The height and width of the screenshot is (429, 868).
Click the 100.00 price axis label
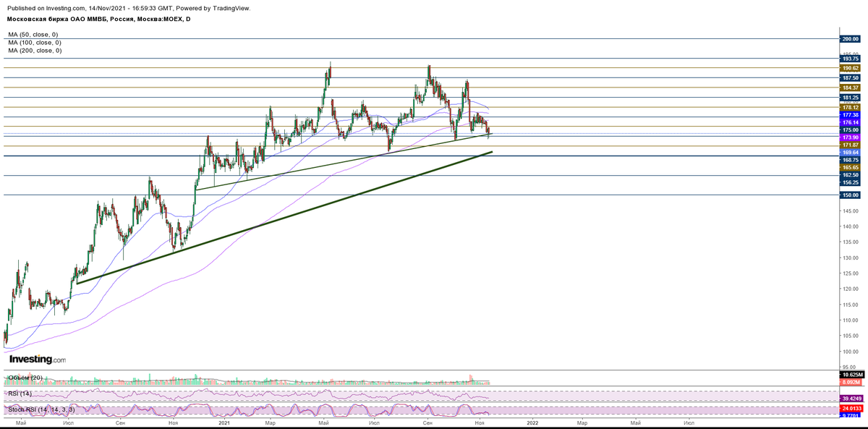coord(849,352)
